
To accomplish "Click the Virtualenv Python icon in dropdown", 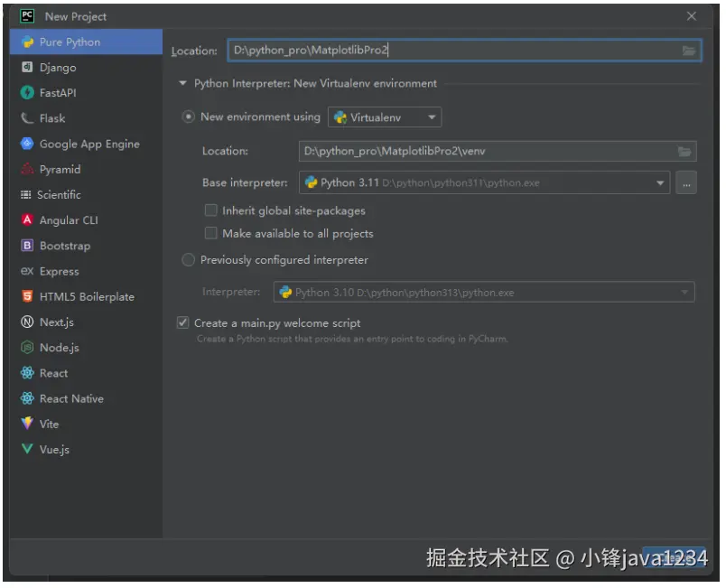I will point(340,117).
